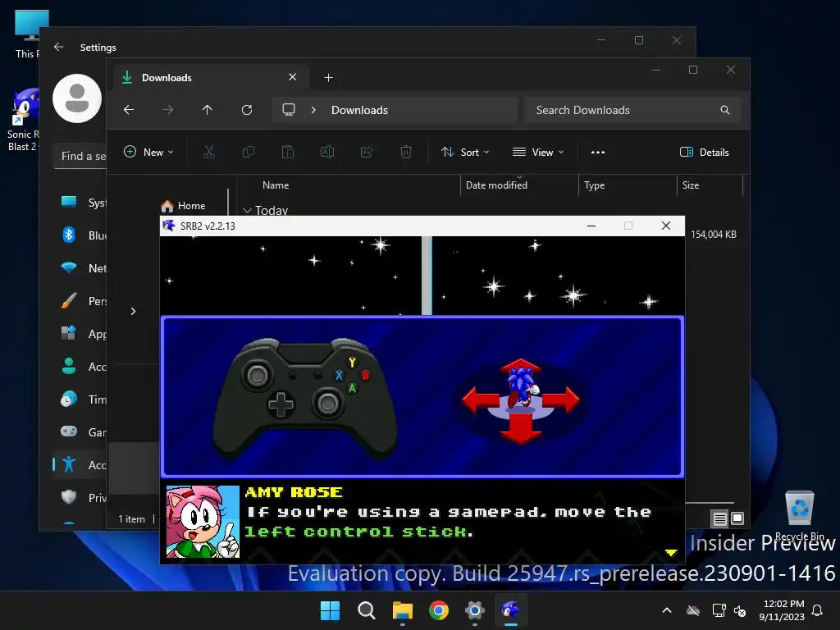This screenshot has height=630, width=840.
Task: Switch to large thumbnails view icon
Action: click(737, 518)
